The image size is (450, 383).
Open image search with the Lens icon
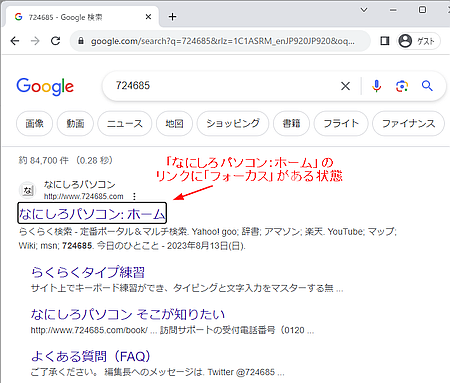pyautogui.click(x=402, y=86)
